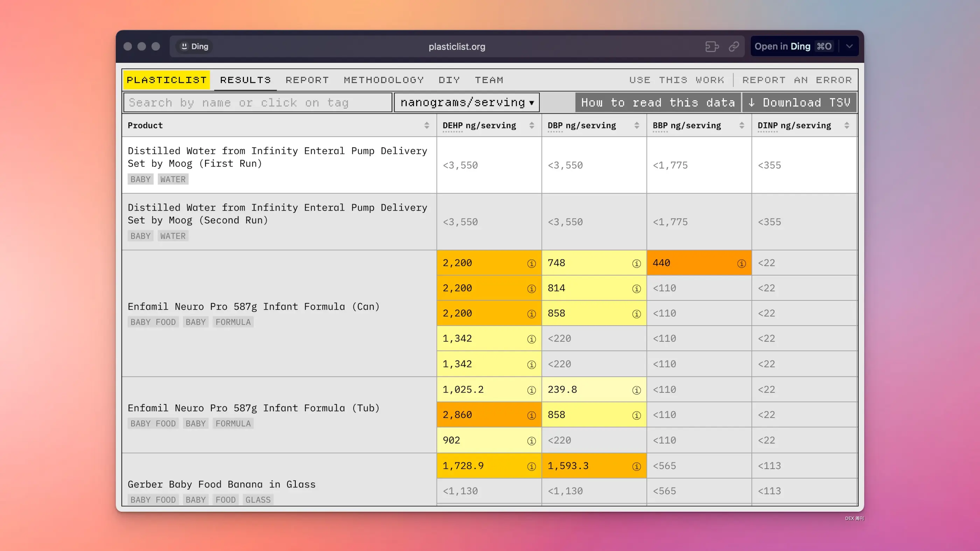Click the DINP ng/serving sort icon
The image size is (980, 551).
[x=847, y=125]
